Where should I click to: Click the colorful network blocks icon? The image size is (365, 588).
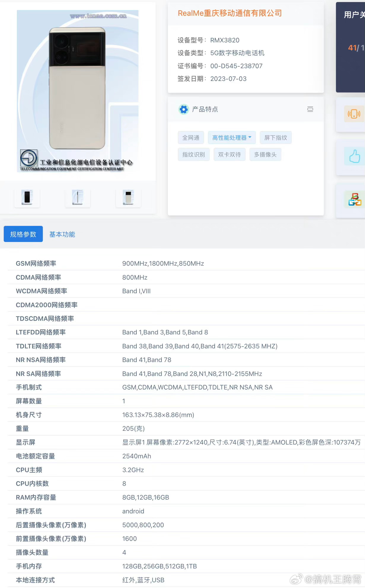(355, 199)
